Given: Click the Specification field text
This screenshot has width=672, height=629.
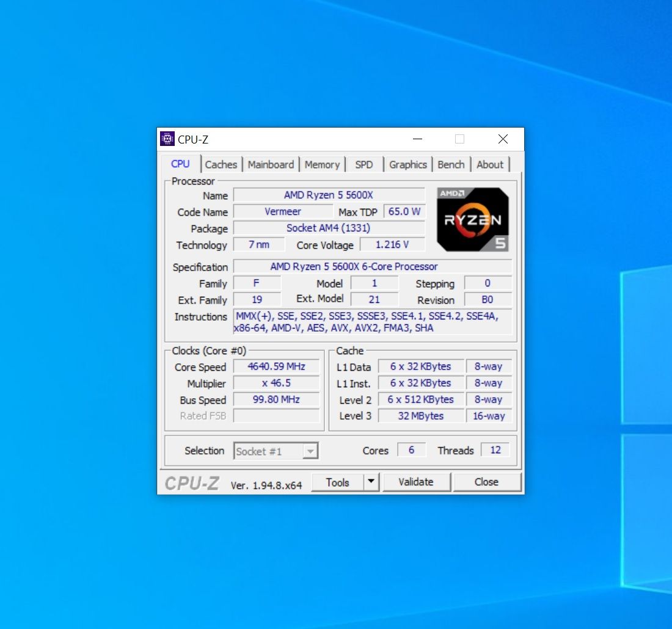Looking at the screenshot, I should pos(373,266).
